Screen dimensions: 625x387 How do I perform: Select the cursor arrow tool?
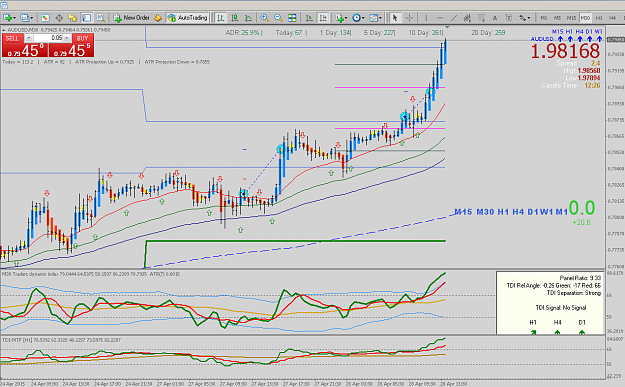pyautogui.click(x=395, y=18)
